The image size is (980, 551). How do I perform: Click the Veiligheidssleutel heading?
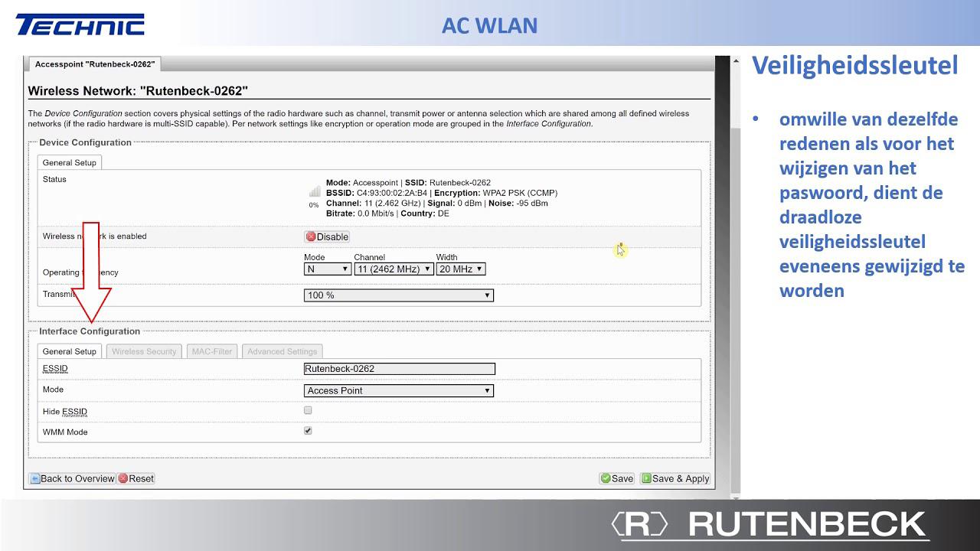[854, 66]
